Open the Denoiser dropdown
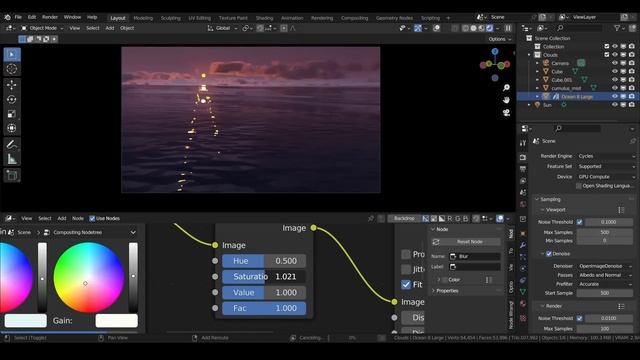Viewport: 640px width, 360px height. 605,266
